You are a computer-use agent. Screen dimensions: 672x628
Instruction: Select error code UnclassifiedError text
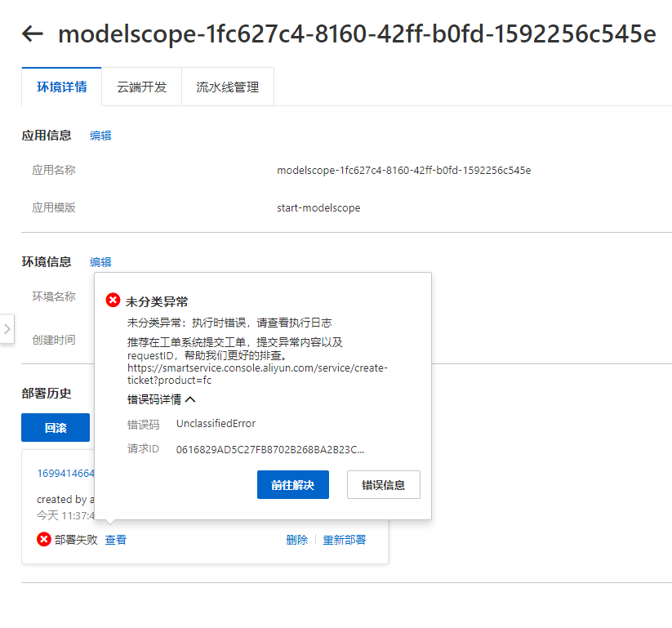[216, 424]
